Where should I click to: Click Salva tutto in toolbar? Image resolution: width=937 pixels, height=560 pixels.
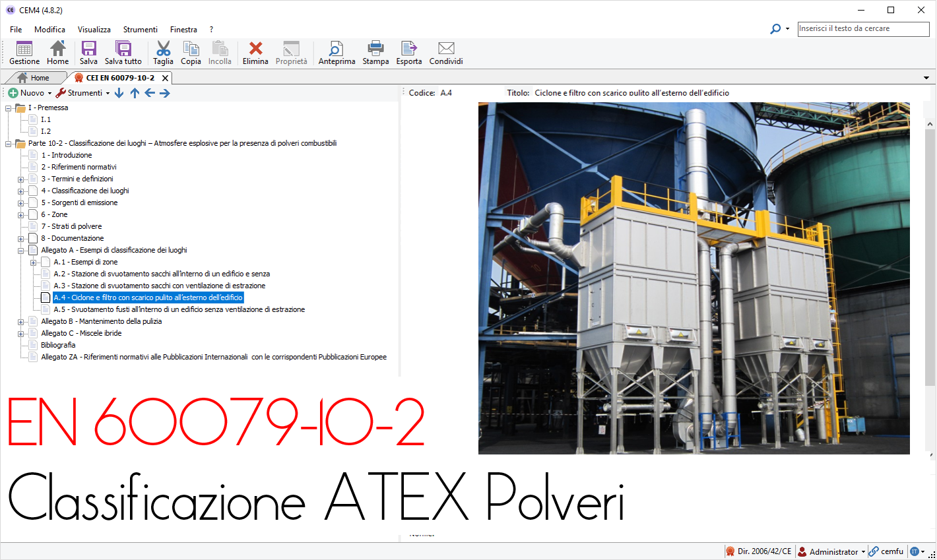click(x=123, y=53)
